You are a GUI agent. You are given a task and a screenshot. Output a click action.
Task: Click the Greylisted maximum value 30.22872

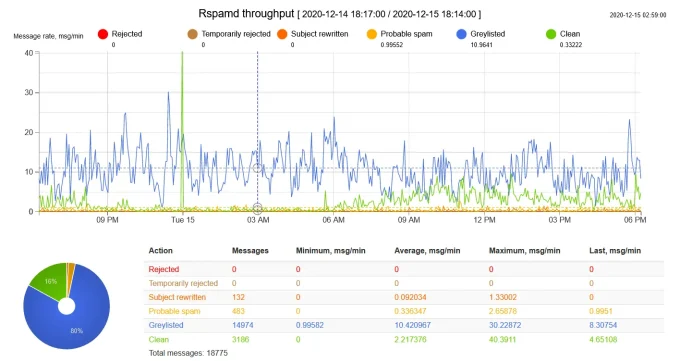505,325
